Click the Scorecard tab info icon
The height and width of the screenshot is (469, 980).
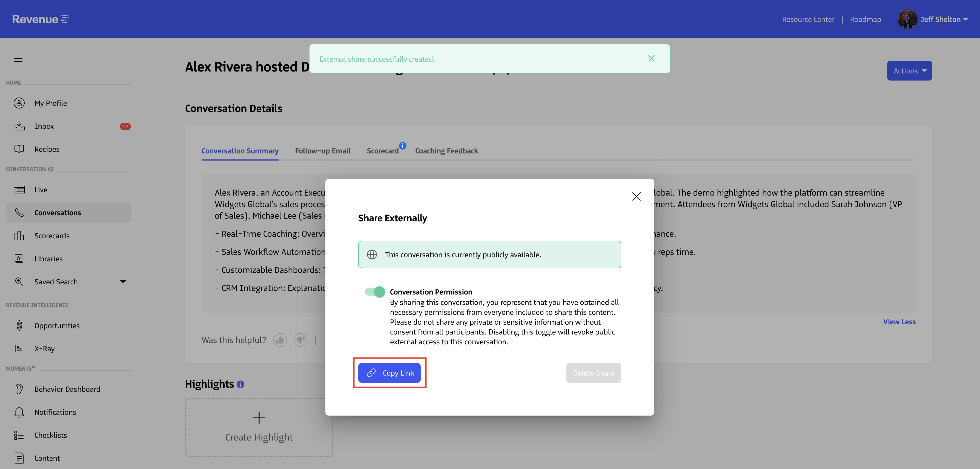[403, 146]
